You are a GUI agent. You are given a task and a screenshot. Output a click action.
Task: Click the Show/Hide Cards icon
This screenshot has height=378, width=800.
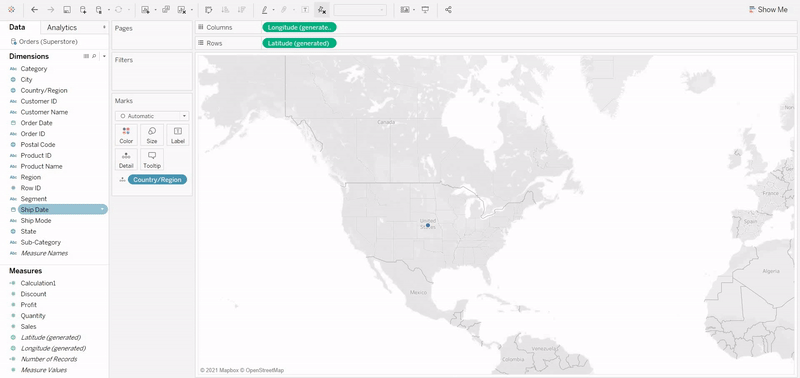click(x=405, y=10)
